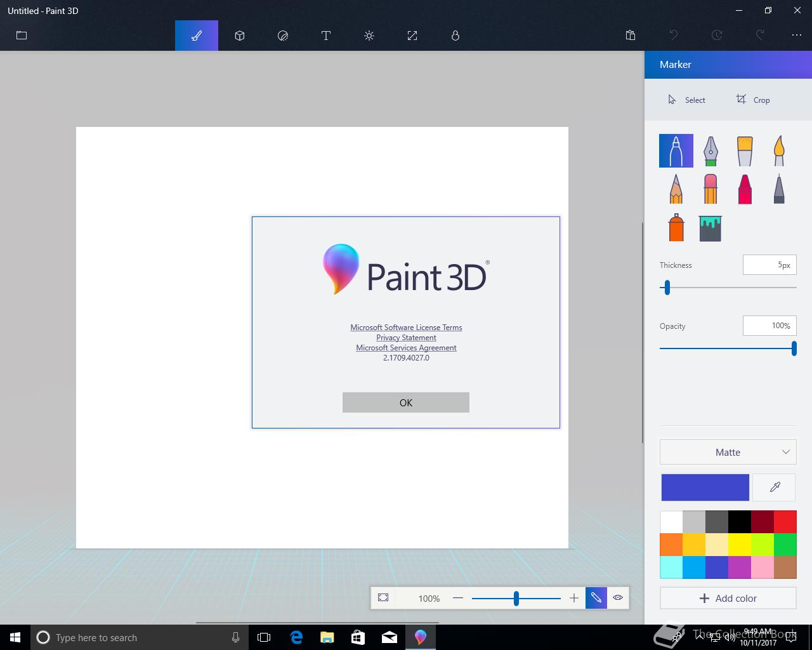Select the Brushes tab
The image size is (812, 650).
coord(197,36)
